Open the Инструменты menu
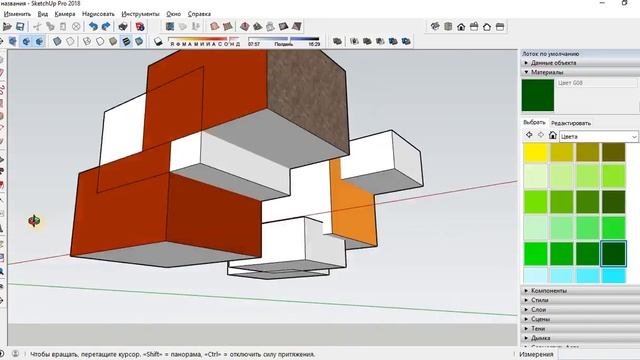The width and height of the screenshot is (640, 360). 140,14
